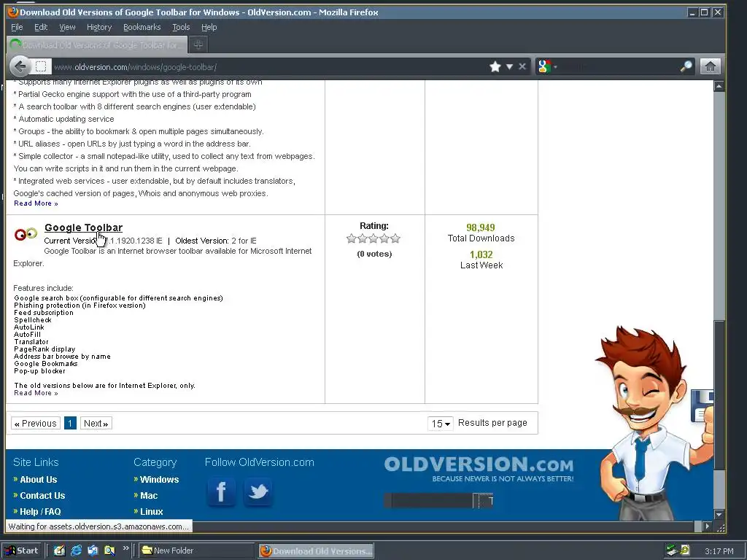Click the 98,949 Total Downloads figure
The width and height of the screenshot is (747, 560).
(x=481, y=227)
